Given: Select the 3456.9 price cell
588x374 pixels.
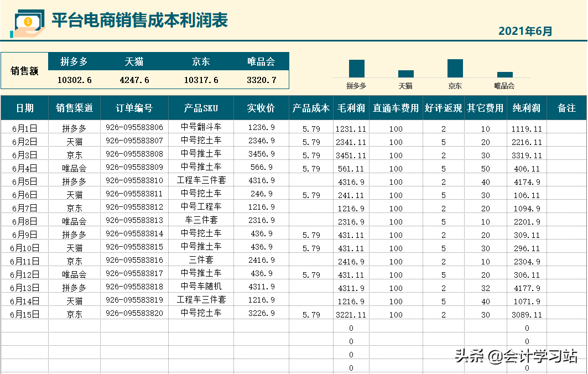Looking at the screenshot, I should coord(262,154).
